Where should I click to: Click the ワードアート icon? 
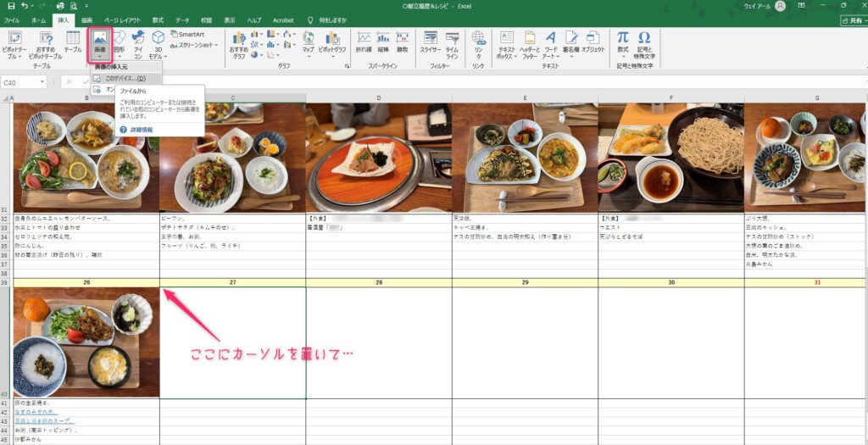[x=550, y=42]
